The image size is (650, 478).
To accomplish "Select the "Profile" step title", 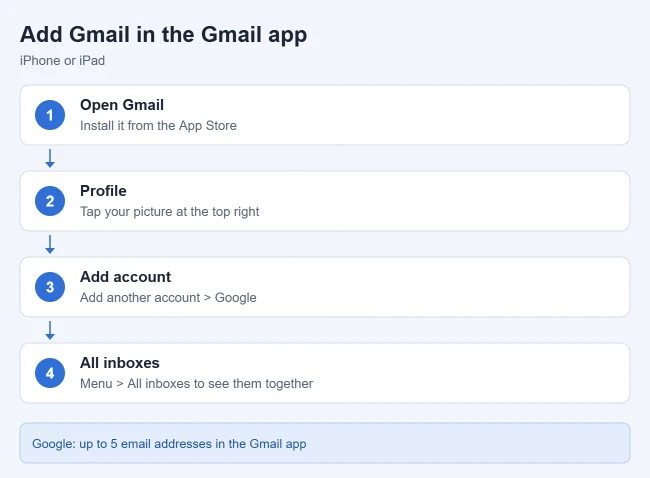I will click(103, 191).
